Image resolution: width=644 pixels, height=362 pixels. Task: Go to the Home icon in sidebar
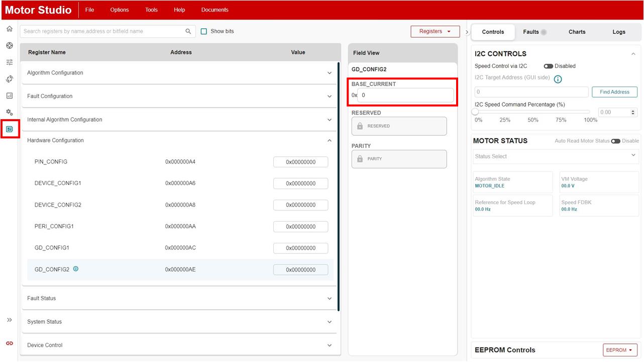point(9,29)
